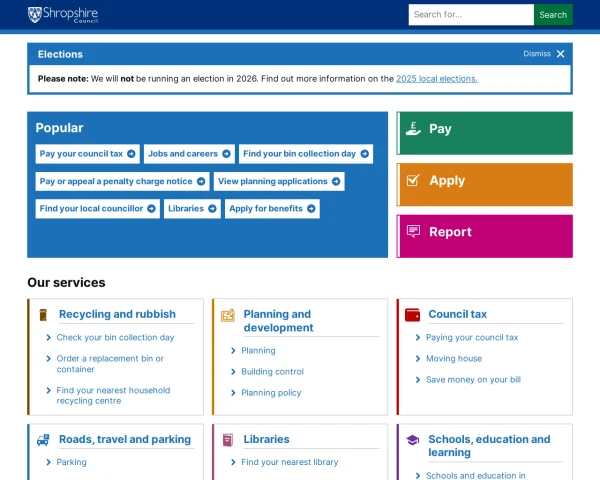Open Find your bin collection day button

pos(306,154)
